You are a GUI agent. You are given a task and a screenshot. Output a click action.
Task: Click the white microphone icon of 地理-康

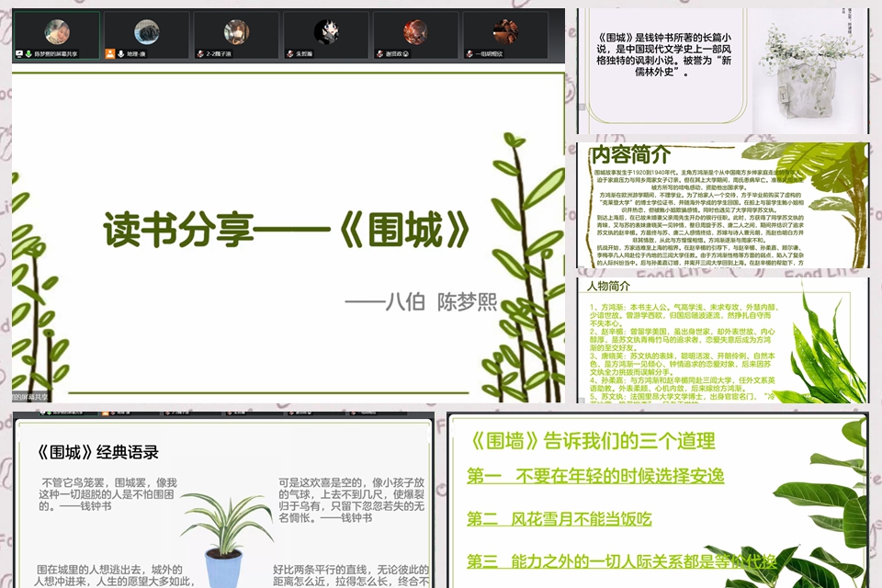coord(120,54)
